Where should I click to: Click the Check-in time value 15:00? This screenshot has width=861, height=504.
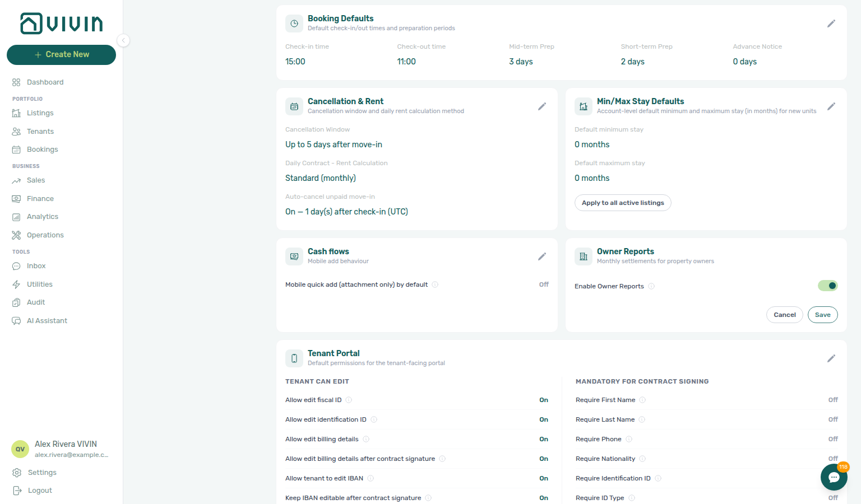tap(295, 62)
